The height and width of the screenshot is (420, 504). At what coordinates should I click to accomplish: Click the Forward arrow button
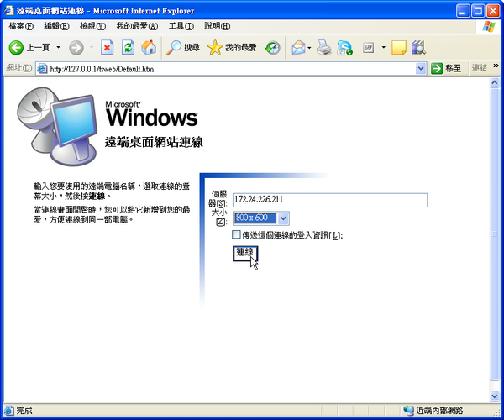pyautogui.click(x=76, y=48)
